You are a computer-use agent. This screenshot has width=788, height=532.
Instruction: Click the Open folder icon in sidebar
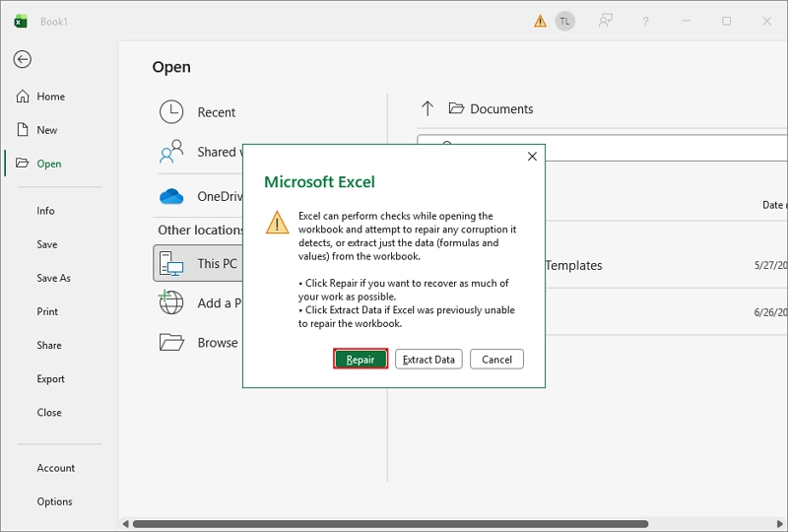22,163
